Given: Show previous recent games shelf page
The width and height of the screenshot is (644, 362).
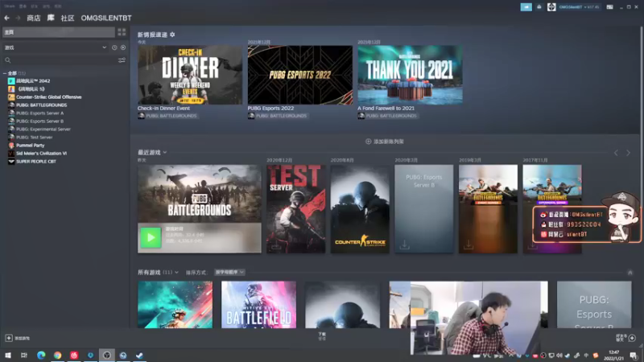Looking at the screenshot, I should [616, 153].
